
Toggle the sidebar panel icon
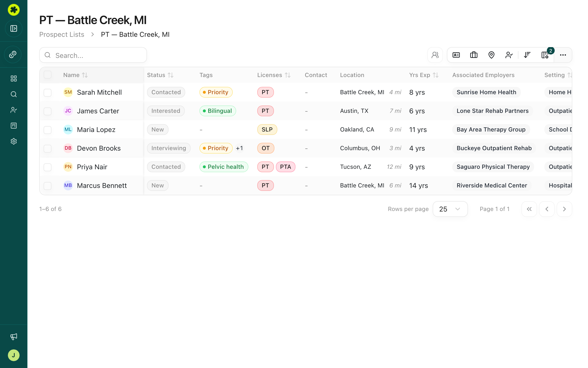(x=14, y=28)
